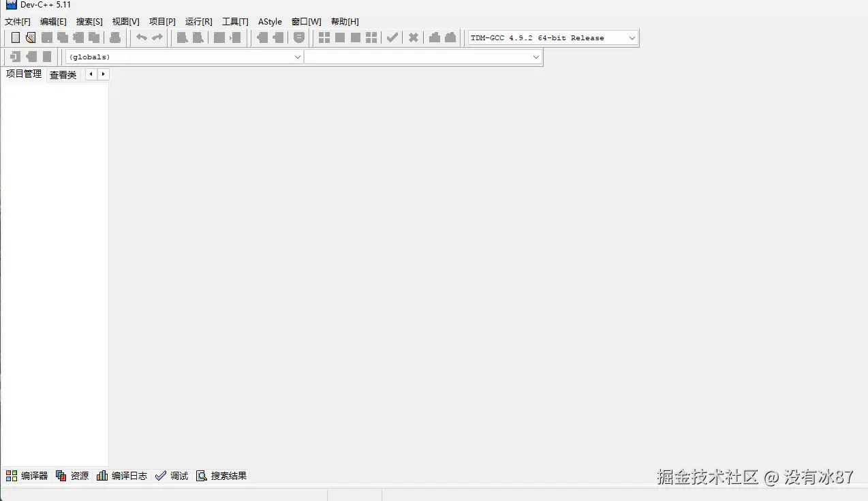Image resolution: width=868 pixels, height=501 pixels.
Task: Click the Undo arrow icon
Action: pos(142,38)
